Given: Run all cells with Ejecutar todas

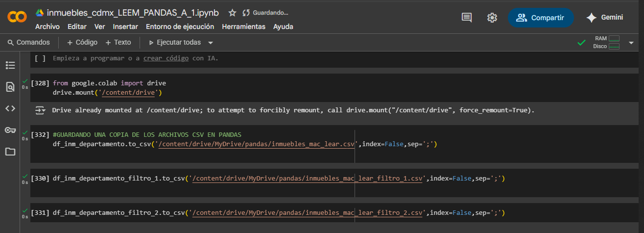Looking at the screenshot, I should [175, 43].
